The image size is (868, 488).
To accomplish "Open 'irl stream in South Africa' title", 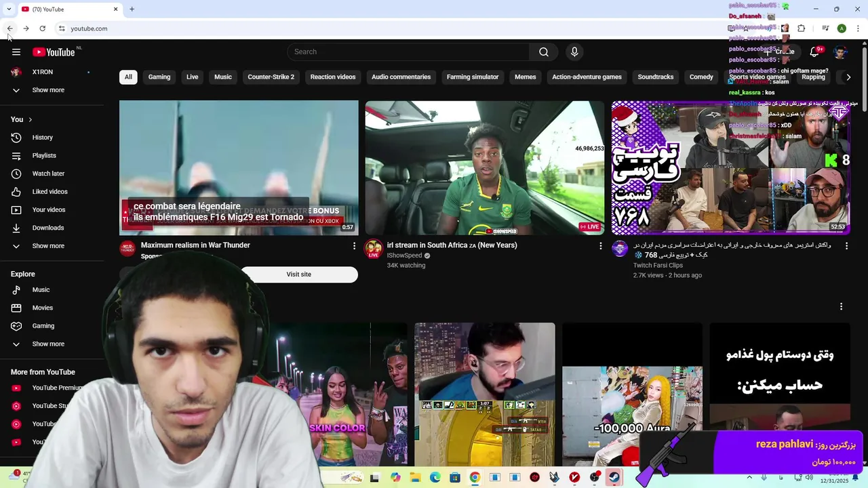I will point(452,245).
